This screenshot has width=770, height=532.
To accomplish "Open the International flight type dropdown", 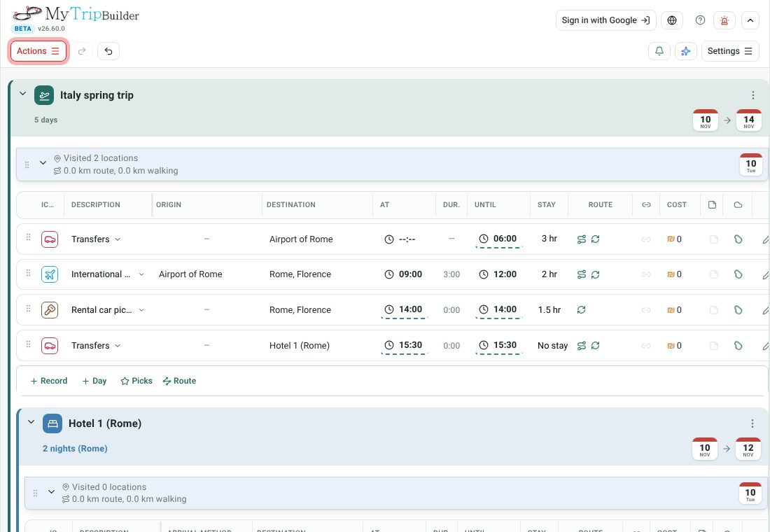I will click(141, 274).
